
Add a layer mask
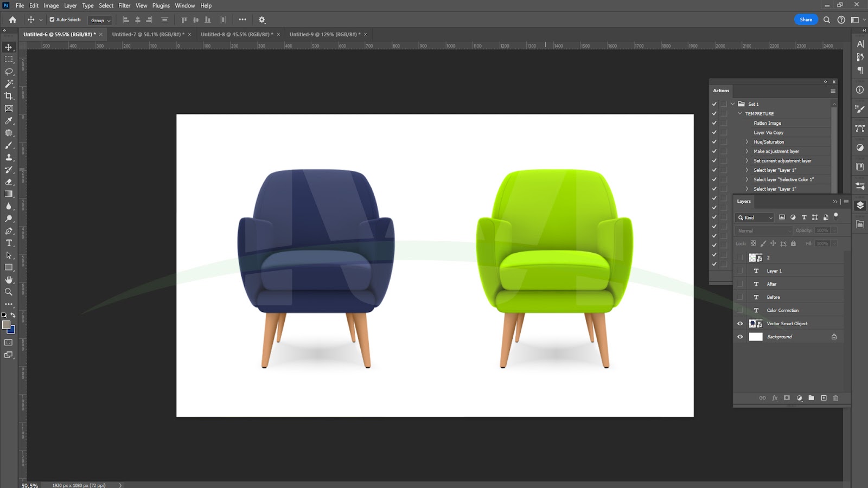[x=787, y=398]
